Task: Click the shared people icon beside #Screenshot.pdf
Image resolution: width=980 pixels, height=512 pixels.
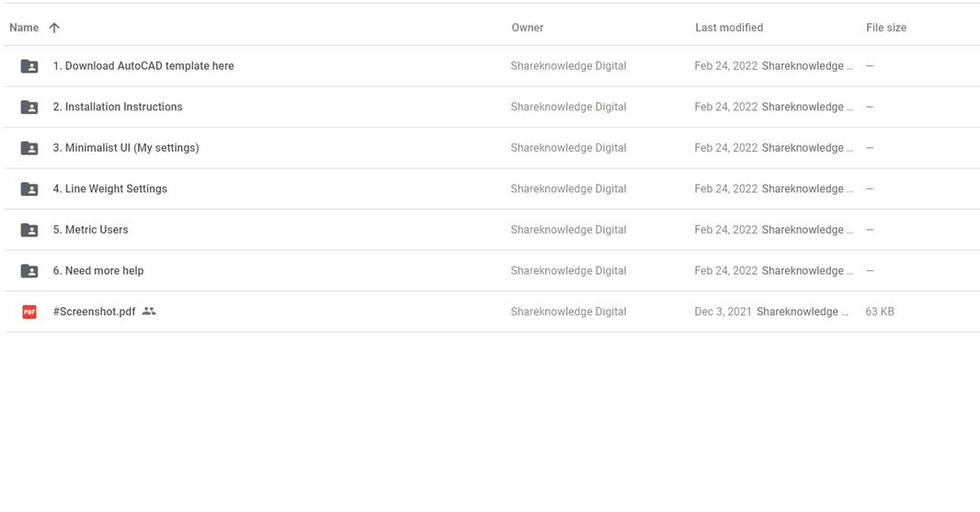Action: 149,312
